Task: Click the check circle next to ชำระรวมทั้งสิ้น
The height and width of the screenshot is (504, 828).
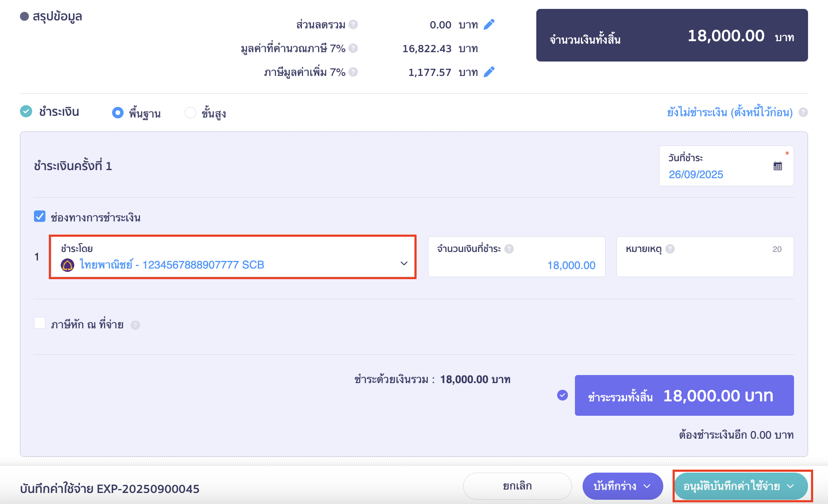Action: (563, 395)
